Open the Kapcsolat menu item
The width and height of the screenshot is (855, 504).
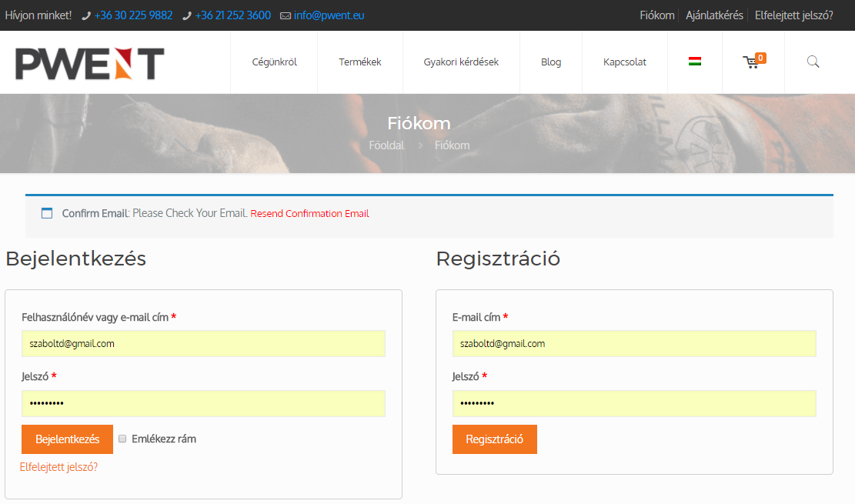pyautogui.click(x=624, y=62)
